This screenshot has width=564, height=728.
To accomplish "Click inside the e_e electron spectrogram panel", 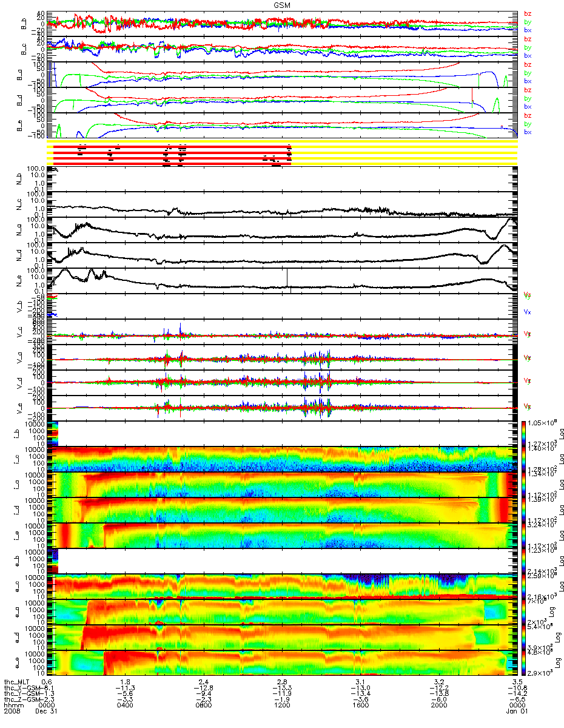I will (283, 663).
